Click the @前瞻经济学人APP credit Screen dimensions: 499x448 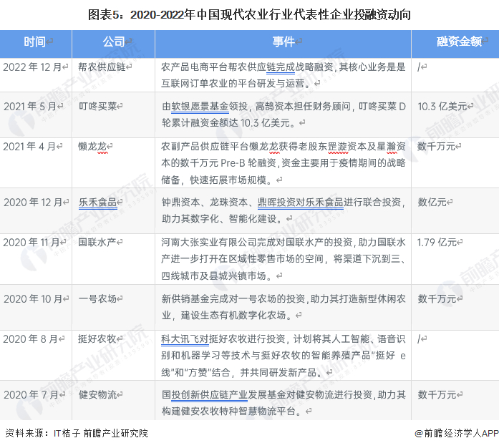[457, 434]
